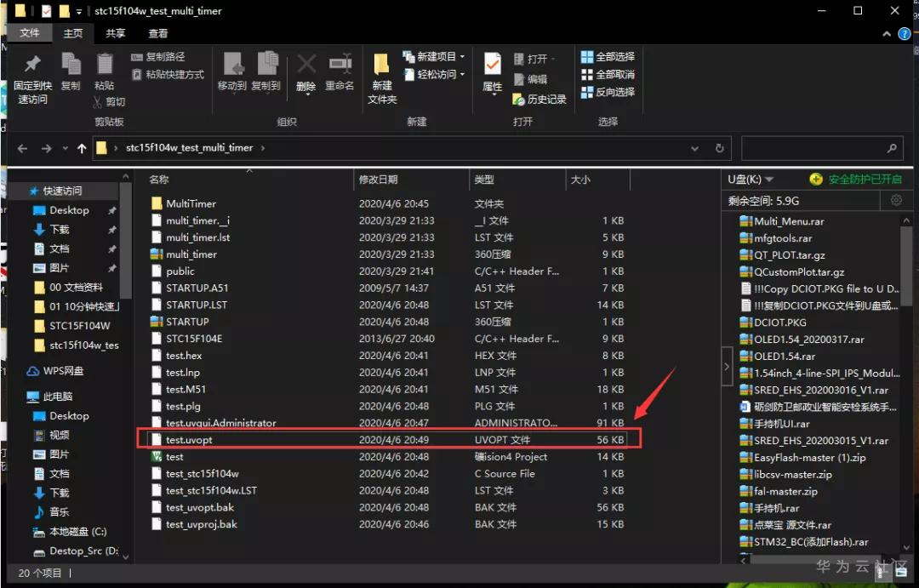Collapse USB side panel arrow
Screen dimensions: 919x588
[727, 367]
